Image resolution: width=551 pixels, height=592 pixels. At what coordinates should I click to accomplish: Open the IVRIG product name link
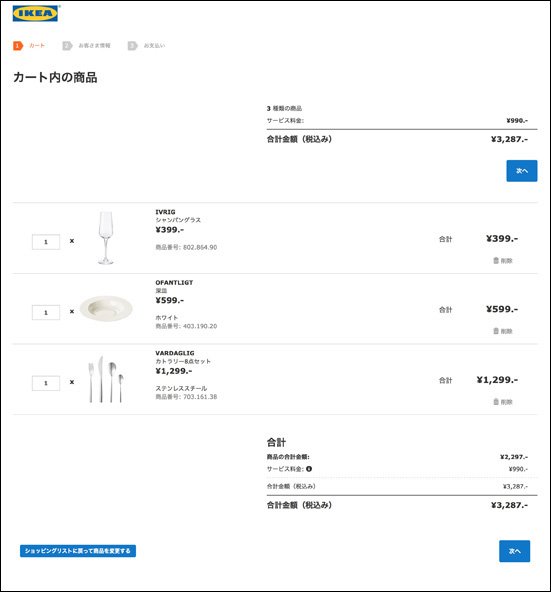pos(165,212)
